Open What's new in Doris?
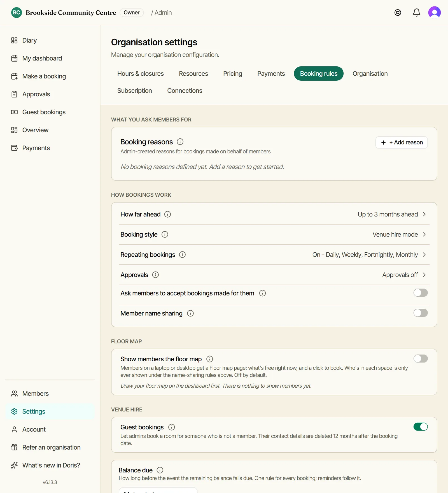The width and height of the screenshot is (448, 493). [x=50, y=465]
